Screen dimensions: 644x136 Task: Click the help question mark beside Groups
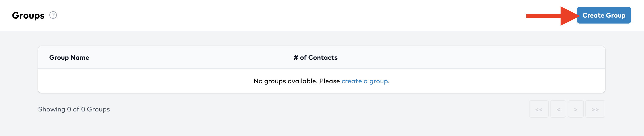(53, 15)
